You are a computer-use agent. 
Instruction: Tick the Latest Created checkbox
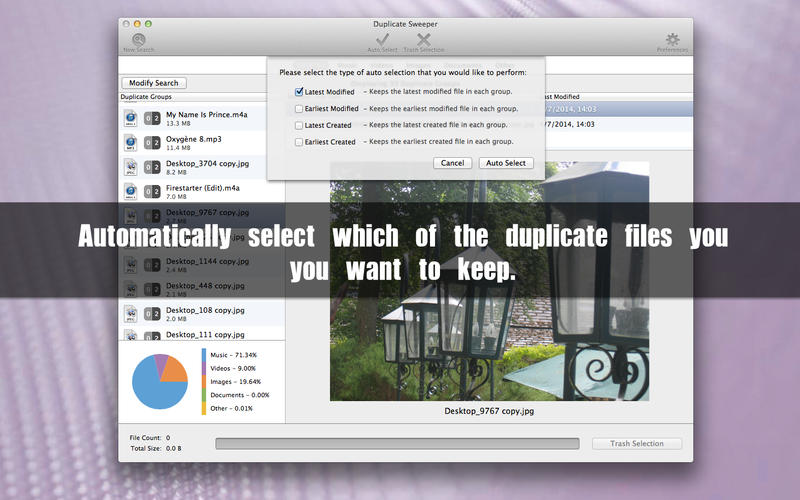299,126
